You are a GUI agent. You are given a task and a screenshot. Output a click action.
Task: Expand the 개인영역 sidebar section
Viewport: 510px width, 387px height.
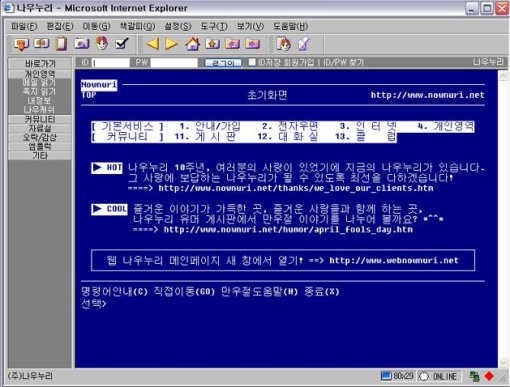pos(40,74)
